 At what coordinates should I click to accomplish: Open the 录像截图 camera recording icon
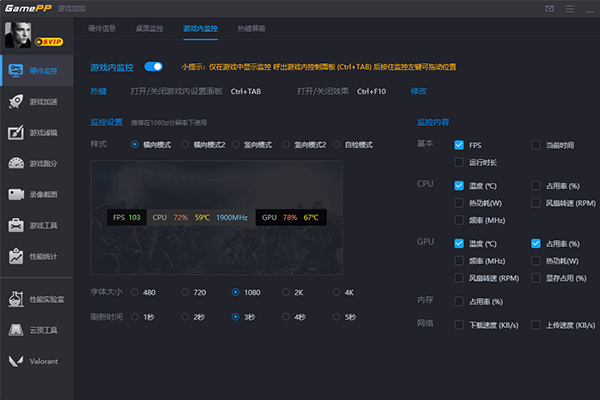(16, 194)
